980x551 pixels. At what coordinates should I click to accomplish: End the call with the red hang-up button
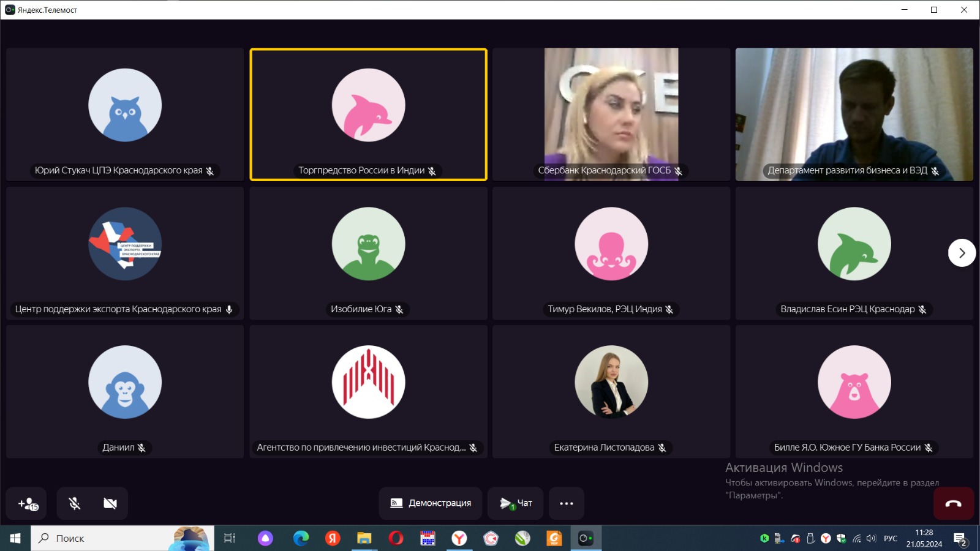pos(954,503)
